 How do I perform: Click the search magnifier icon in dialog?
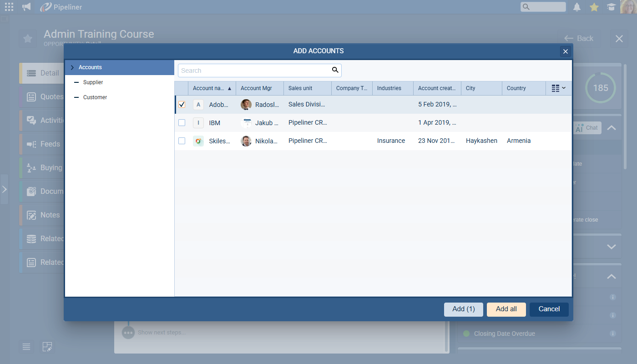click(x=335, y=70)
